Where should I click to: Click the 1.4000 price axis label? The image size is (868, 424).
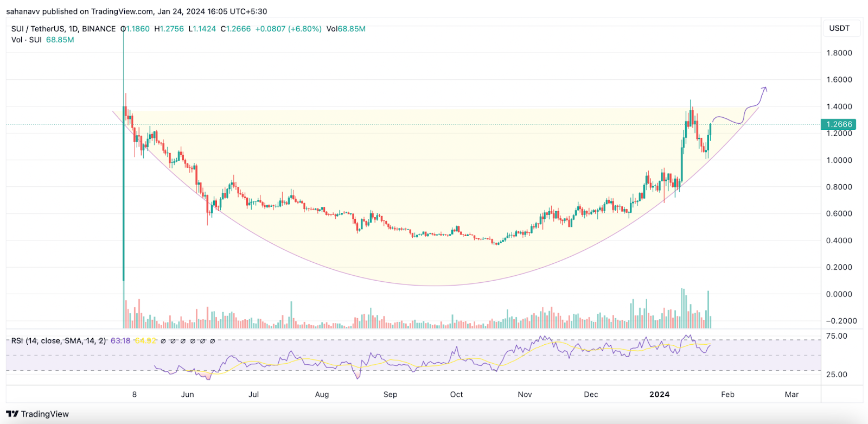(839, 106)
